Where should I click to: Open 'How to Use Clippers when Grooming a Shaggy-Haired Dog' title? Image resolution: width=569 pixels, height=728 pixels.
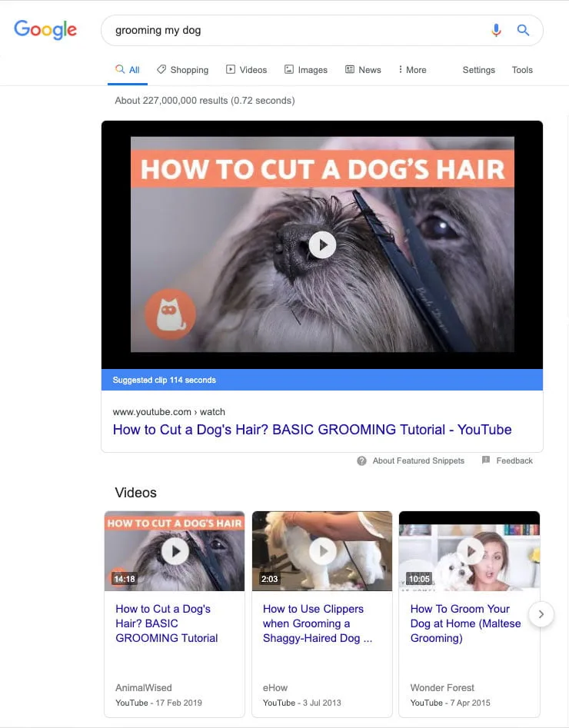[318, 623]
